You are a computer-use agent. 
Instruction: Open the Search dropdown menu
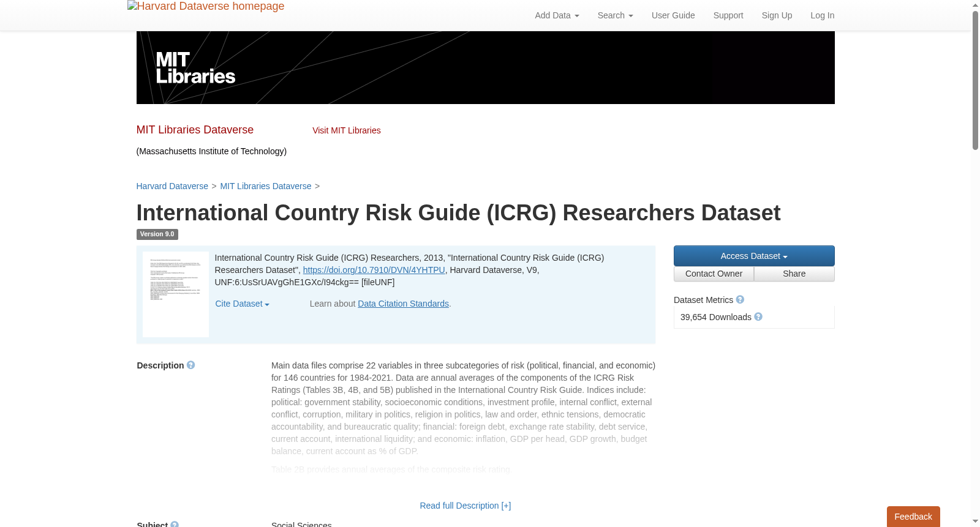[615, 15]
